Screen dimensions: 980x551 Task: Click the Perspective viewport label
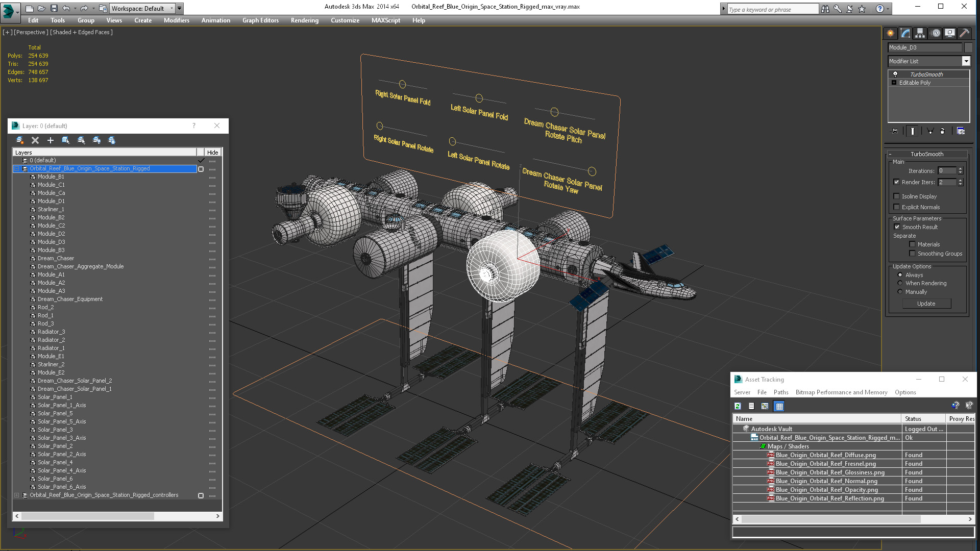pos(31,32)
